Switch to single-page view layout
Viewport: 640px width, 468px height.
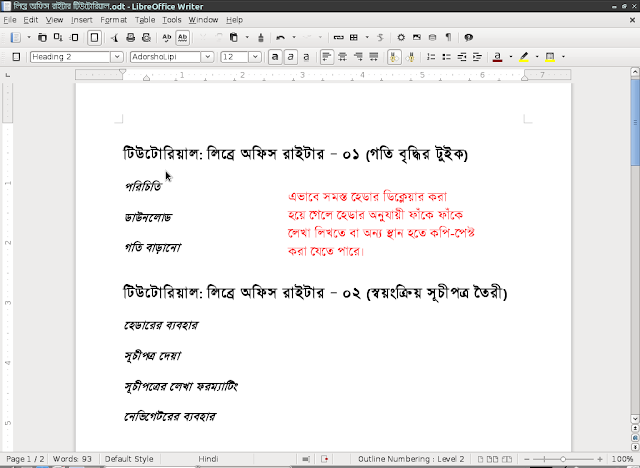coord(480,459)
